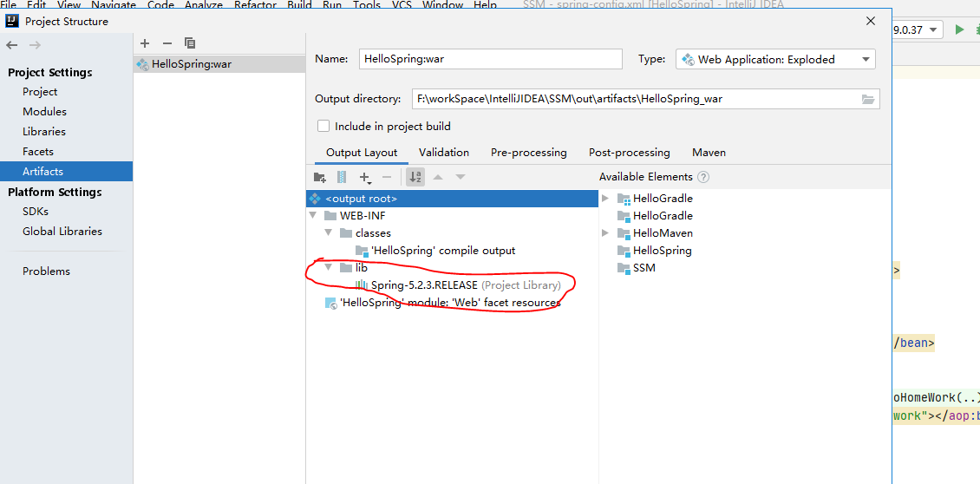Open Global Libraries settings
980x484 pixels.
tap(62, 232)
